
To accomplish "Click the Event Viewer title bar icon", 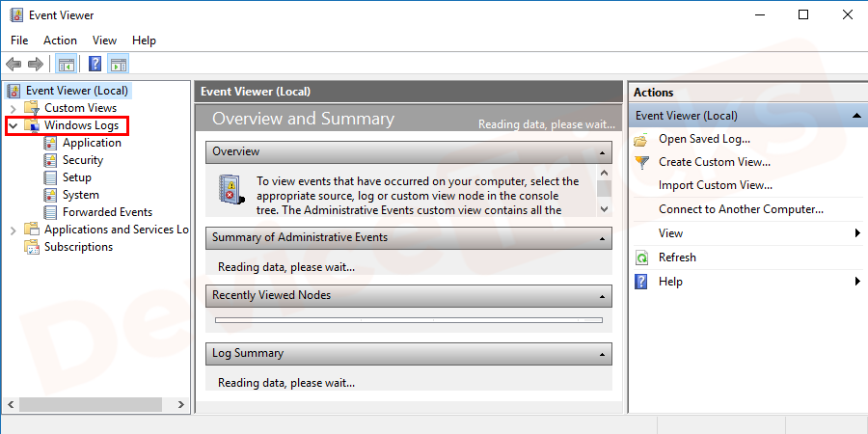I will click(16, 14).
